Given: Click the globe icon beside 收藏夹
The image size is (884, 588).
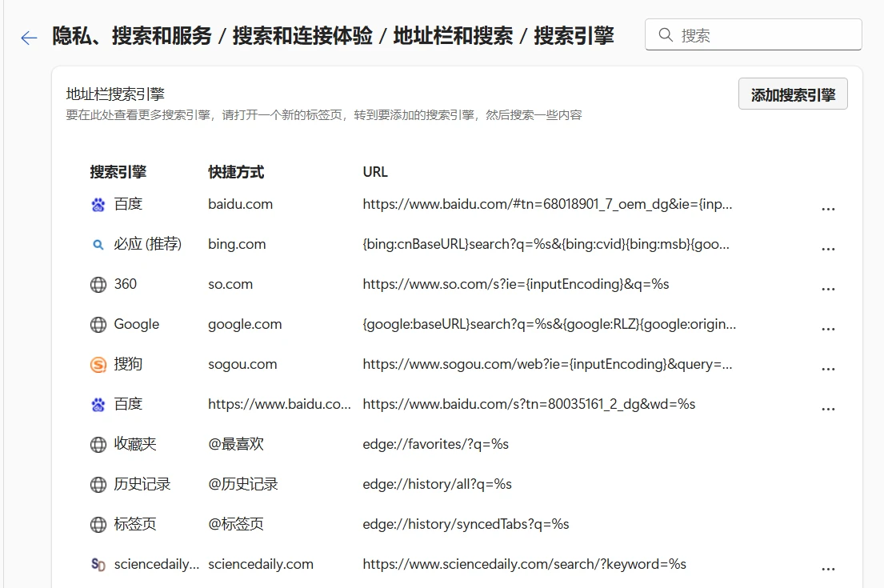Looking at the screenshot, I should [98, 445].
